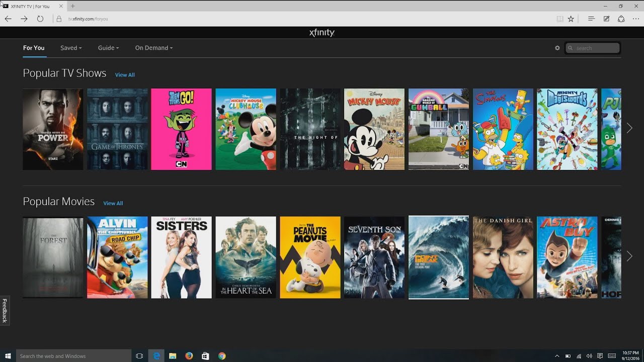Viewport: 644px width, 362px height.
Task: View All popular movies
Action: point(113,203)
